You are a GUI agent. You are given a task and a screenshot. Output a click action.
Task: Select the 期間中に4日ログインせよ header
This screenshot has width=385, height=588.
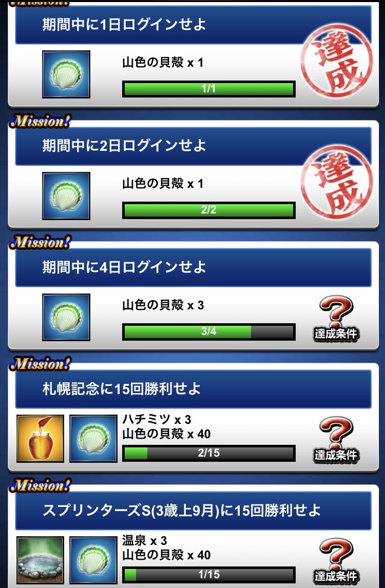[x=193, y=267]
